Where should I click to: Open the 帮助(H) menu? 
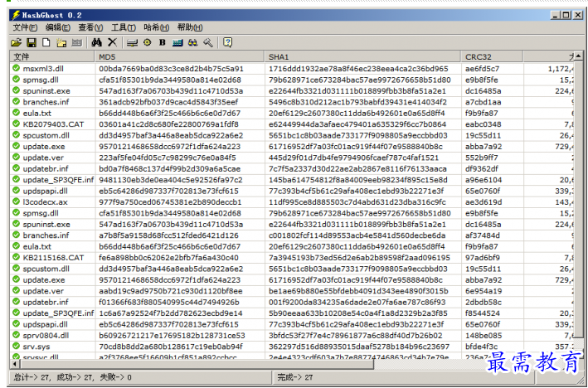pos(190,27)
